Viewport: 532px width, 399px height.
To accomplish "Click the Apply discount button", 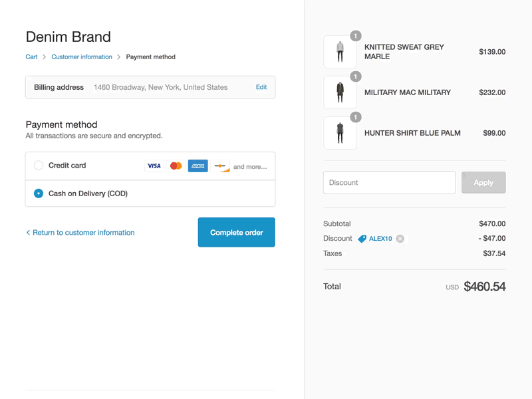I will 483,182.
